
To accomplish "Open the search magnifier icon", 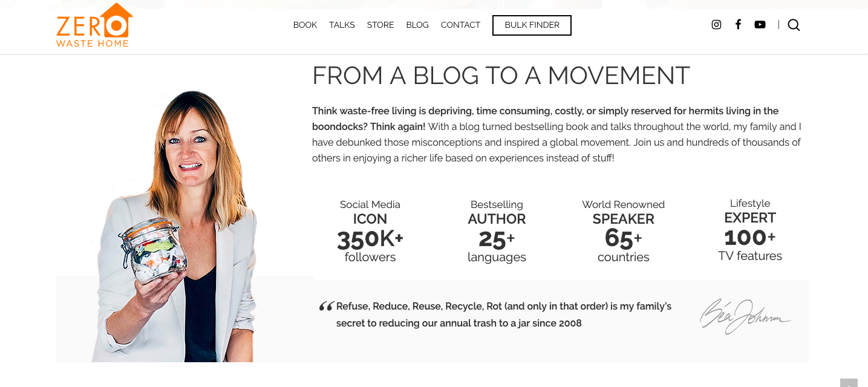I will 794,25.
